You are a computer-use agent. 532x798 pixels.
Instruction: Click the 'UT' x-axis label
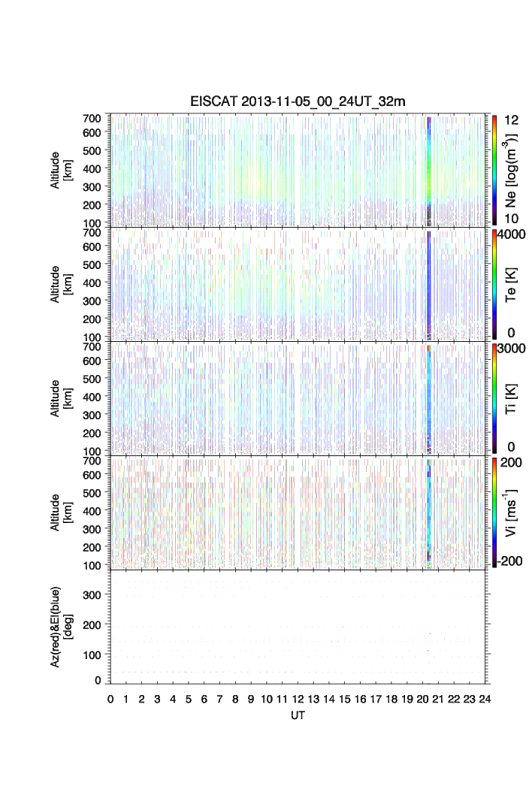pos(298,716)
